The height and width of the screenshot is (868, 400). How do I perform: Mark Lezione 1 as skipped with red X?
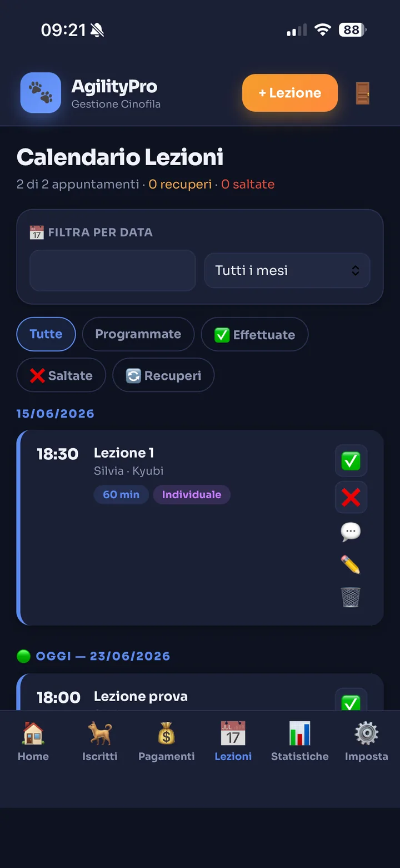pos(351,497)
